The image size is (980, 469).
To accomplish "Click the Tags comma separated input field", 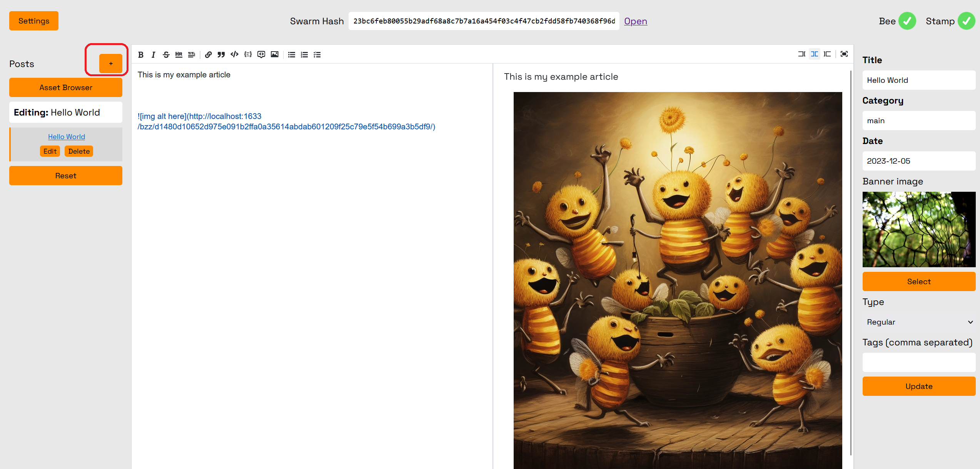I will click(919, 362).
